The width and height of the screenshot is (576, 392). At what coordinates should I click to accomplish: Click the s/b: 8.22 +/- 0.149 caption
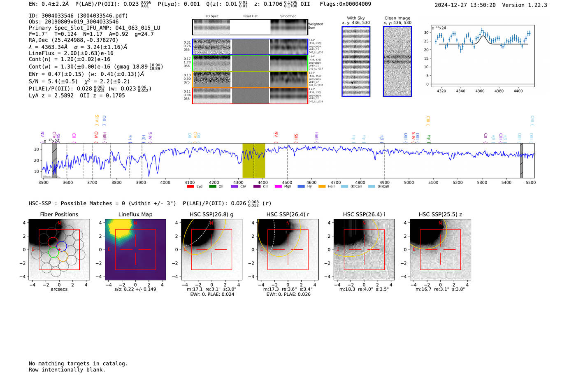135,289
